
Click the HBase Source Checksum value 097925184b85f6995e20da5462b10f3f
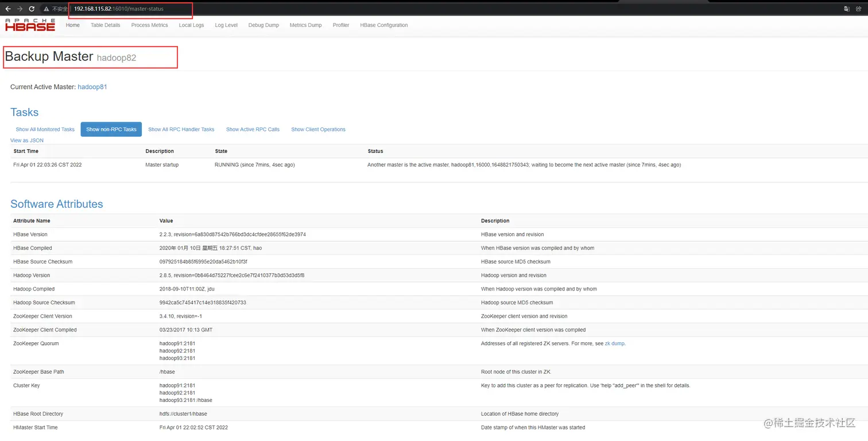click(x=203, y=261)
